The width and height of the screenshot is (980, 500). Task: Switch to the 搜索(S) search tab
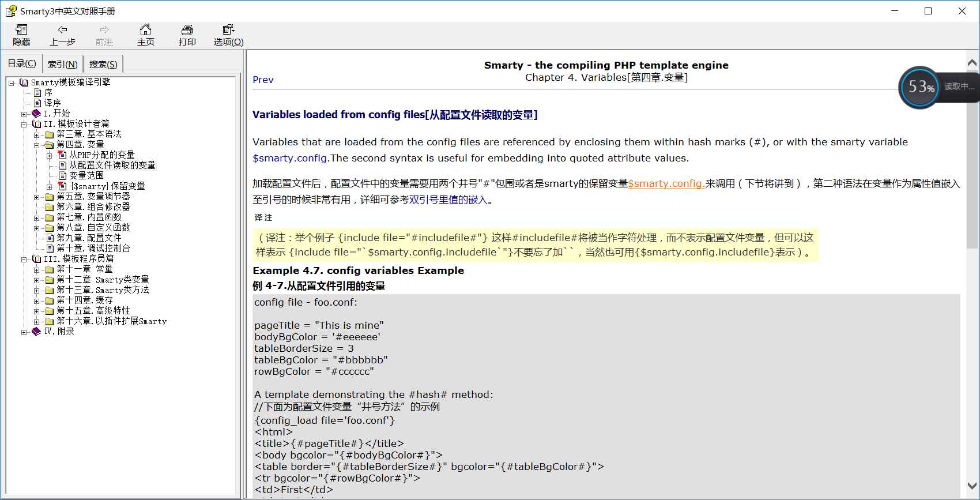[x=103, y=65]
